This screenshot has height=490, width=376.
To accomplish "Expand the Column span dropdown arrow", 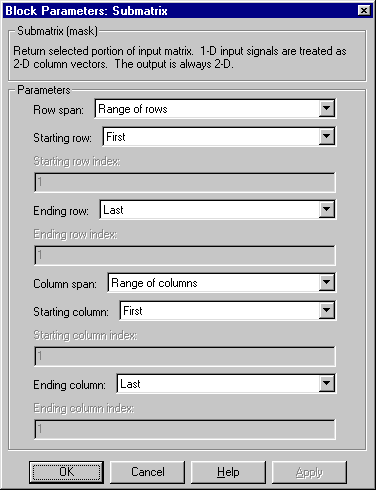I will point(326,283).
